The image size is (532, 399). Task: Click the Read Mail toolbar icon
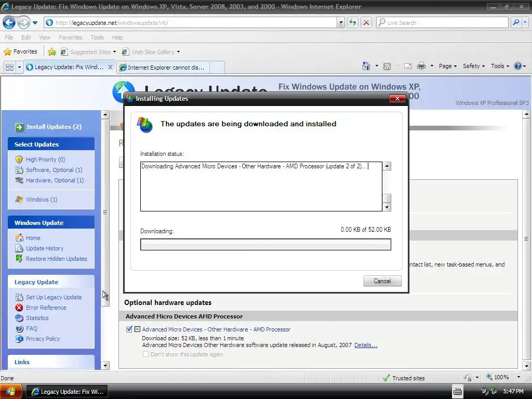coord(407,66)
